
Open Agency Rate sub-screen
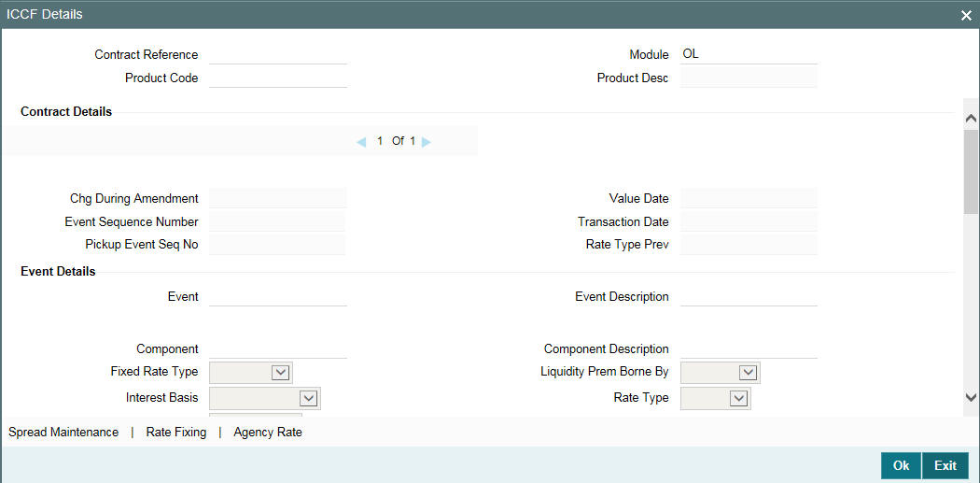tap(268, 433)
